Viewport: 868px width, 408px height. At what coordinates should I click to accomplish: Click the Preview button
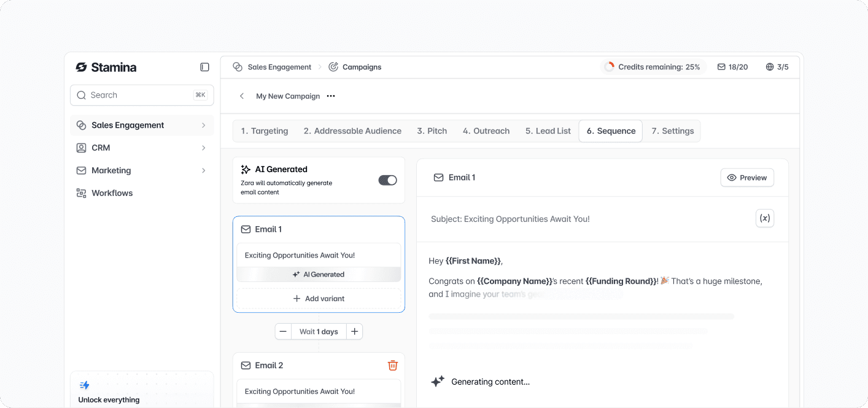(747, 178)
